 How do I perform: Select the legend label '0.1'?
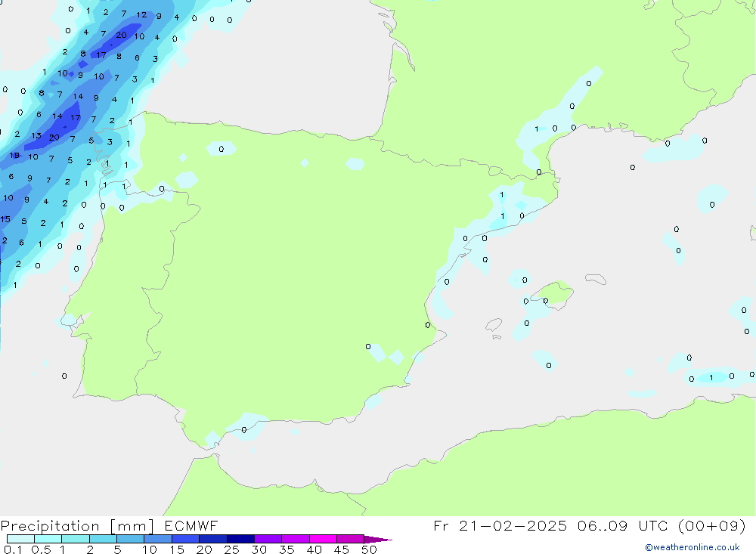click(13, 549)
